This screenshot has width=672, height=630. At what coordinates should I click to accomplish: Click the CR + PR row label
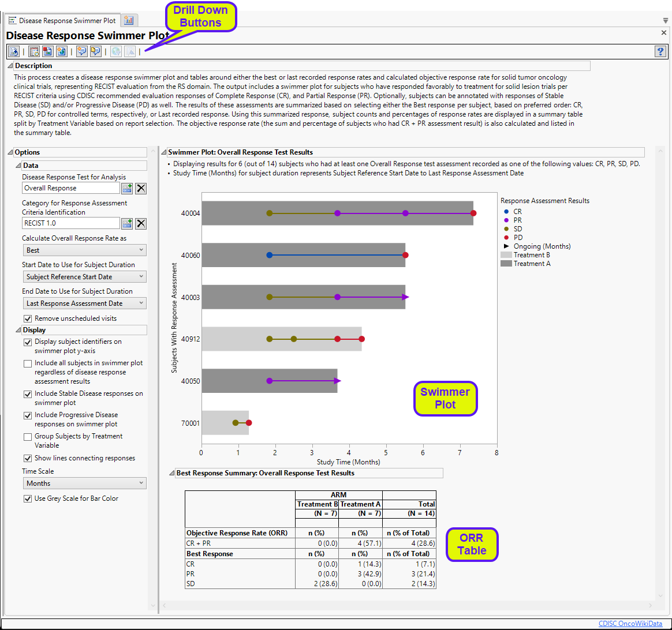click(199, 543)
